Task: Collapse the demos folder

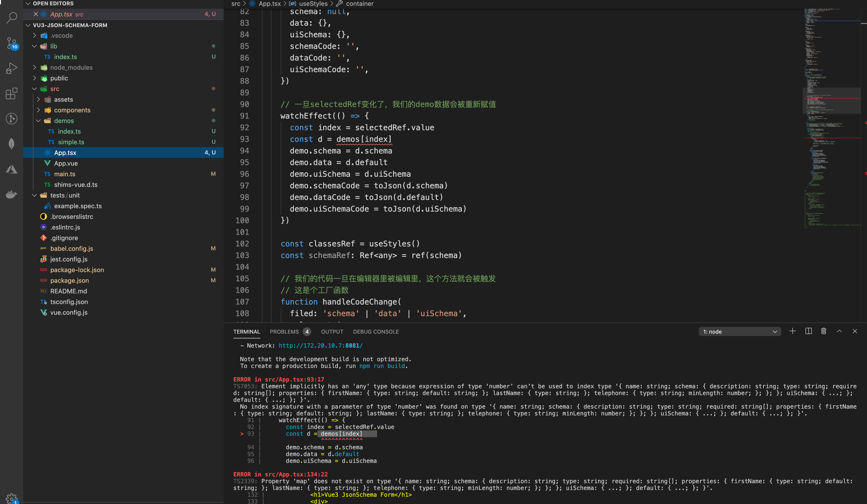Action: pyautogui.click(x=64, y=121)
